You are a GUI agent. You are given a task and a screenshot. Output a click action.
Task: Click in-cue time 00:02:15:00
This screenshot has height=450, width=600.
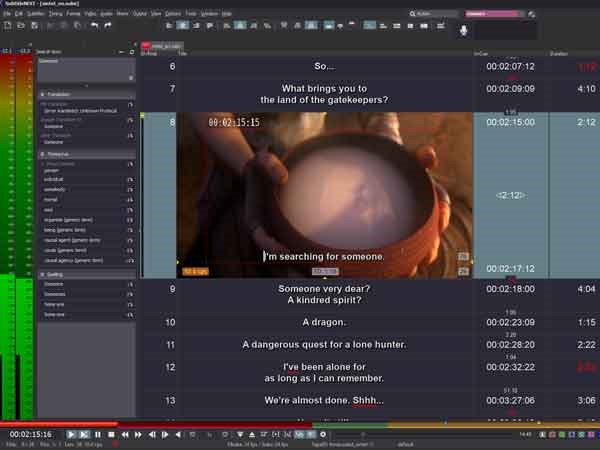click(510, 122)
